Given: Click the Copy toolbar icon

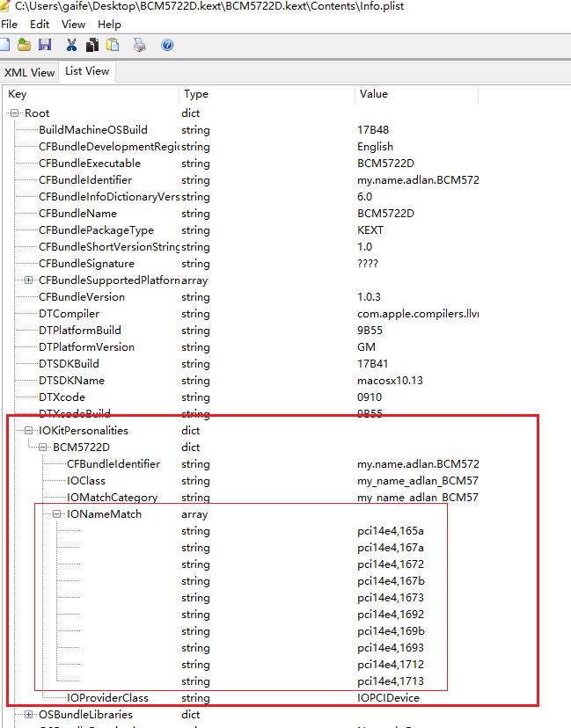Looking at the screenshot, I should 92,45.
